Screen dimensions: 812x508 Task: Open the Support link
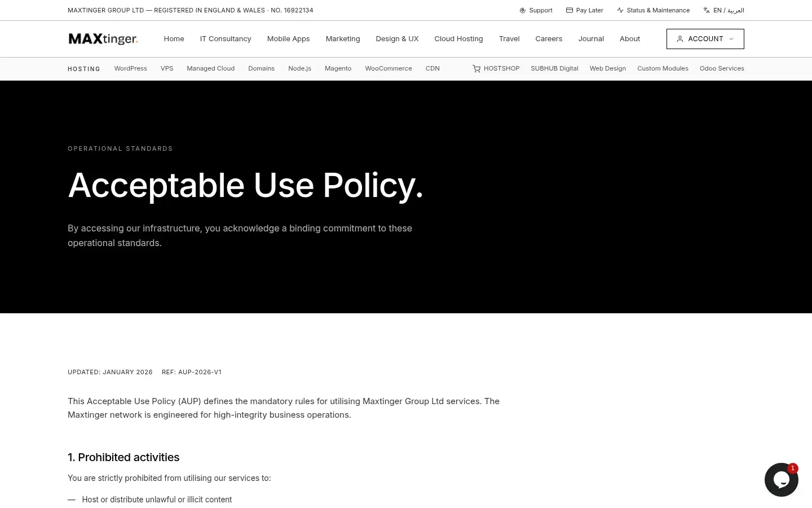point(536,10)
